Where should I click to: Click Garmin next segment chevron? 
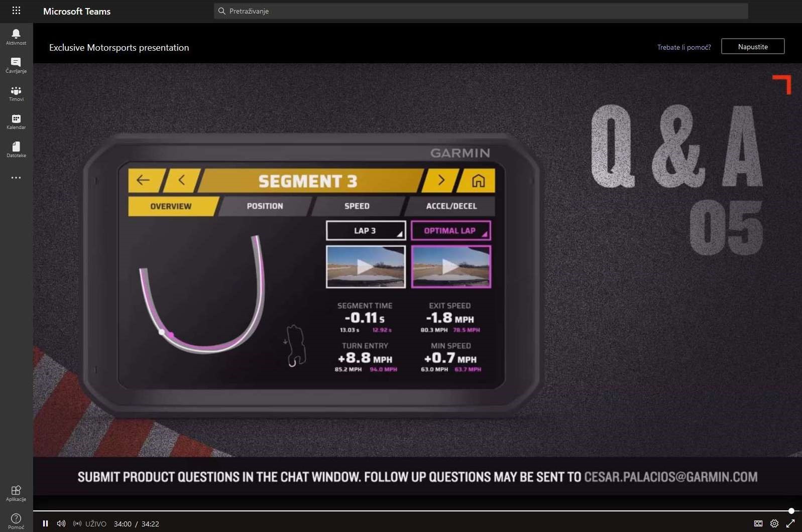coord(440,181)
